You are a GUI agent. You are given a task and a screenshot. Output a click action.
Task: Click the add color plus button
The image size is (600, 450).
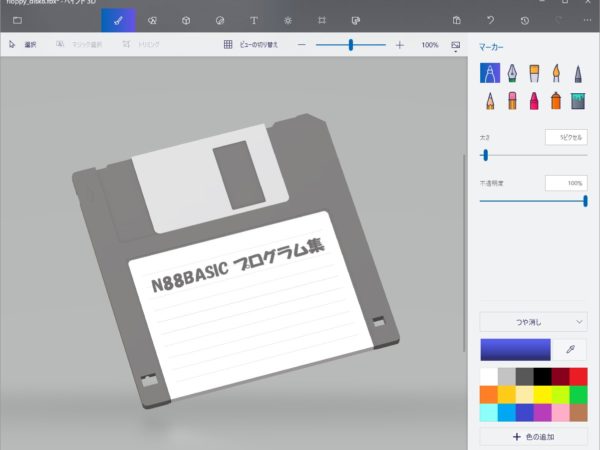point(533,437)
